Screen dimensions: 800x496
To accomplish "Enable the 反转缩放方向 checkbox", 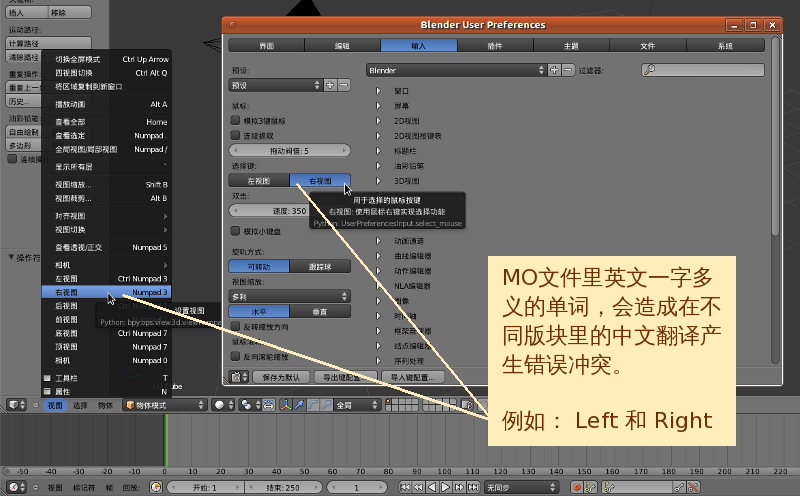I will click(x=235, y=326).
